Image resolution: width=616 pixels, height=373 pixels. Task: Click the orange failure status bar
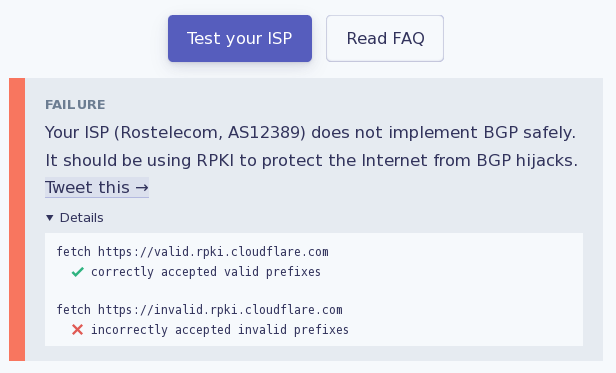pyautogui.click(x=17, y=219)
